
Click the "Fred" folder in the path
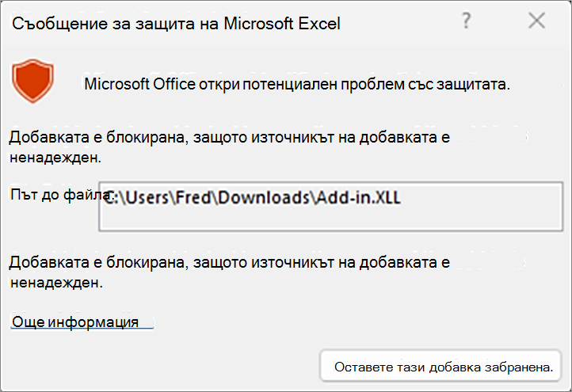193,197
